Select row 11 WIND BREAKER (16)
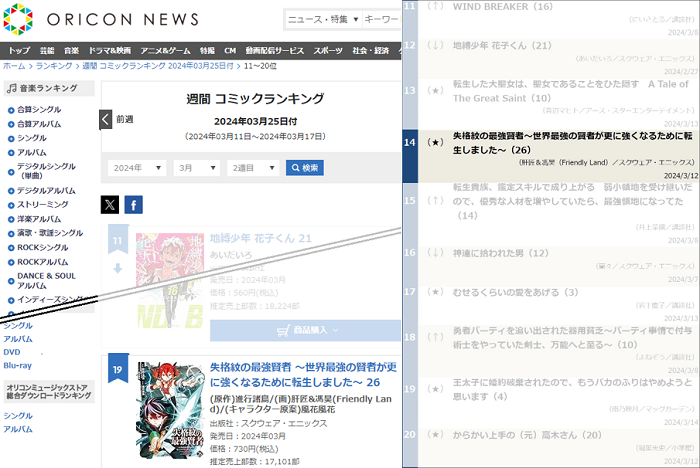The height and width of the screenshot is (468, 700). [x=551, y=19]
